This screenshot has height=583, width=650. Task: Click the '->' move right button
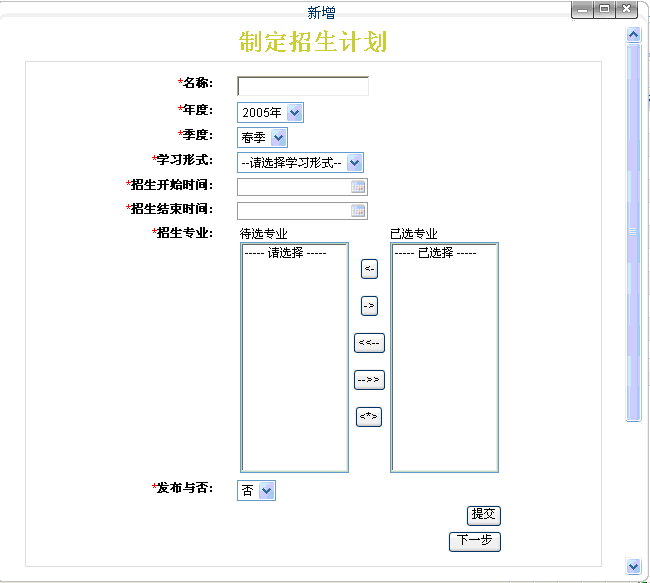(x=369, y=306)
